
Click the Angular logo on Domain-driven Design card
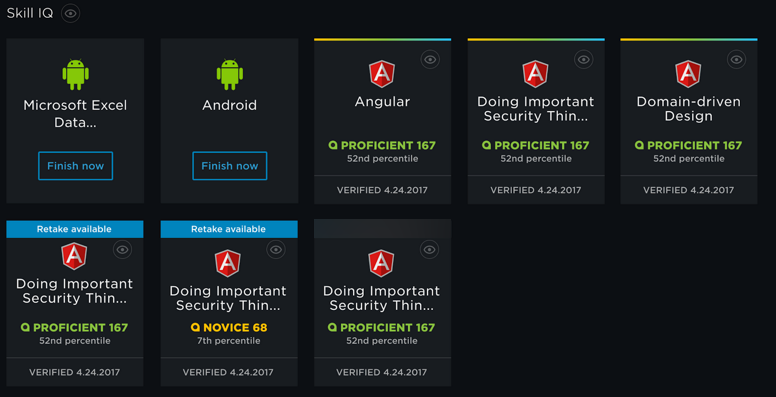(688, 74)
